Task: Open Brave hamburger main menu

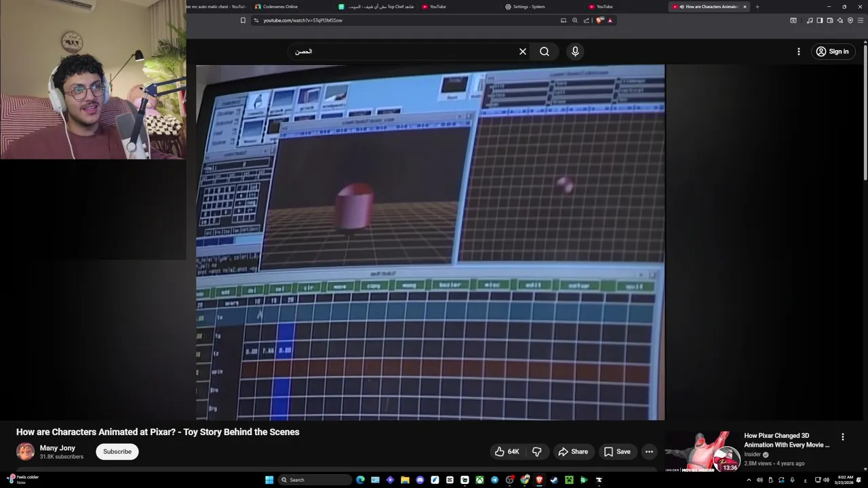Action: pos(860,20)
